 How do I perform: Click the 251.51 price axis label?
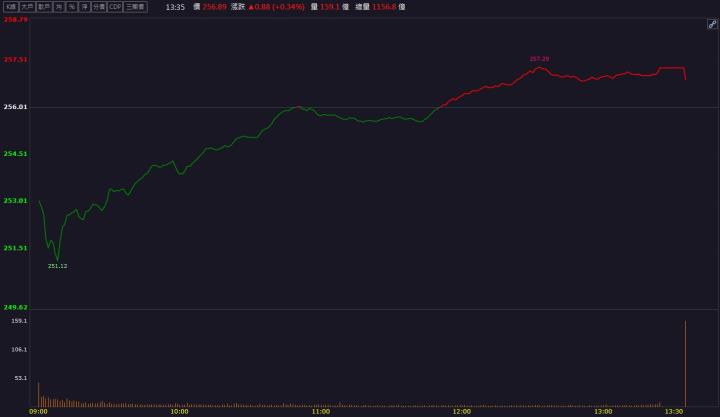point(16,248)
